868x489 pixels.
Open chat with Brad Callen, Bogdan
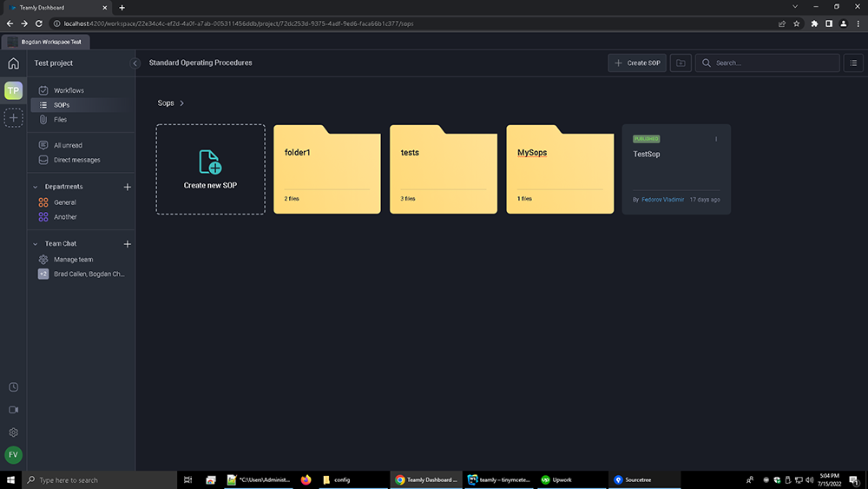tap(81, 274)
